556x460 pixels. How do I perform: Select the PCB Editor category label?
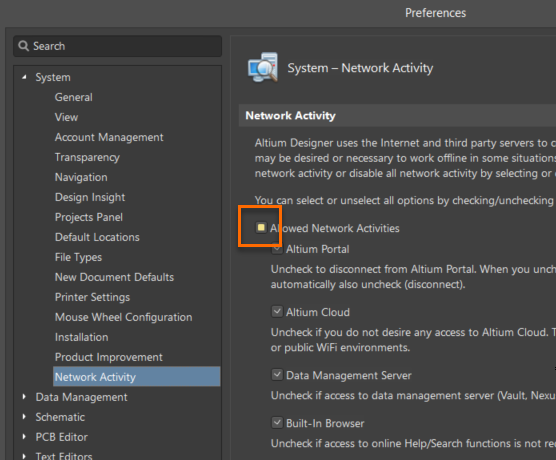pyautogui.click(x=62, y=437)
